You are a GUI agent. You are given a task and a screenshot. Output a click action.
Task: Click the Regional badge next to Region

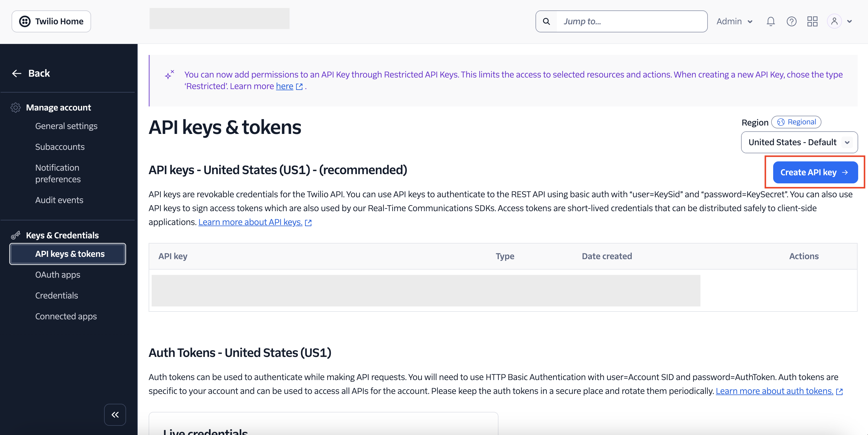[796, 122]
